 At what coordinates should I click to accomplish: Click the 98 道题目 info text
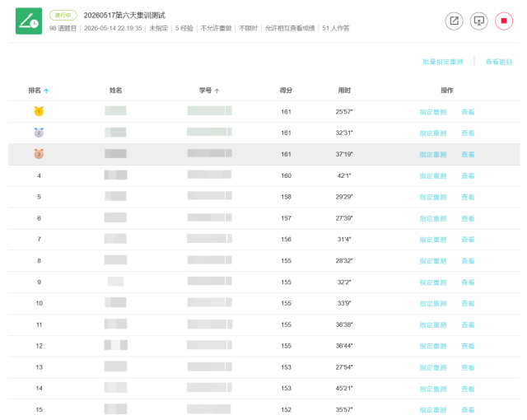click(x=63, y=28)
